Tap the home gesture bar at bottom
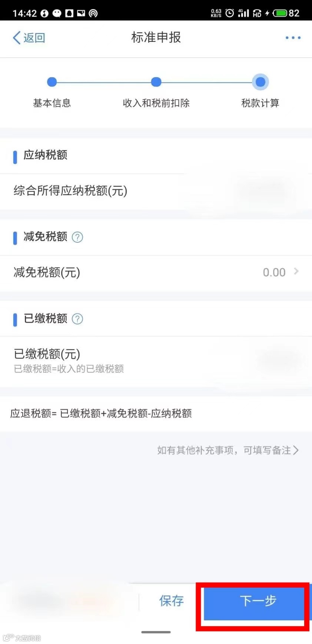Image resolution: width=312 pixels, height=644 pixels. tap(156, 632)
